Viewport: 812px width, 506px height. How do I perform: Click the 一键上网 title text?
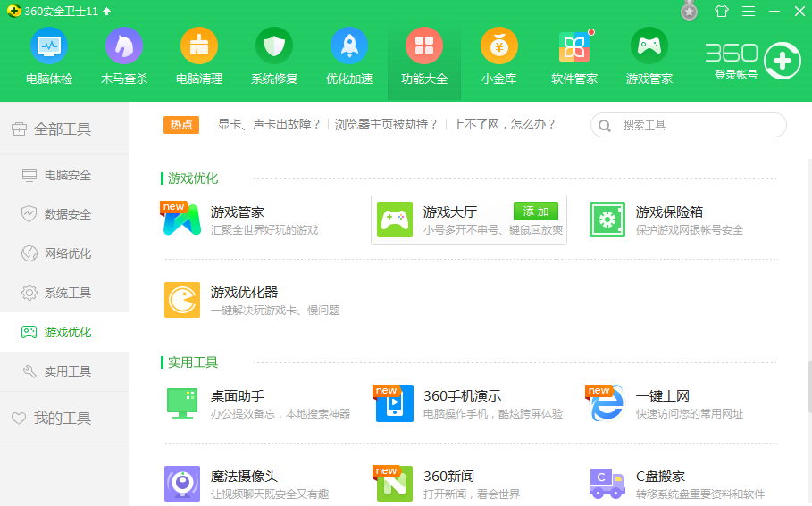(663, 396)
